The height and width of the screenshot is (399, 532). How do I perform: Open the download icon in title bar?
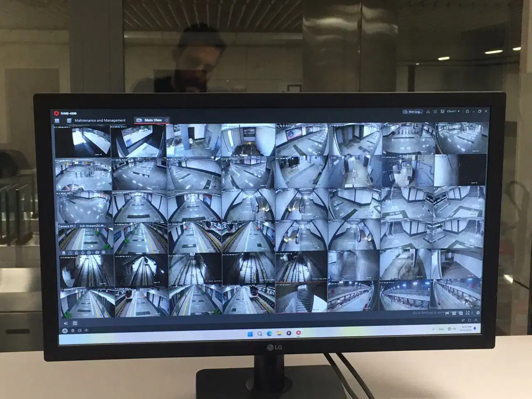click(x=428, y=111)
